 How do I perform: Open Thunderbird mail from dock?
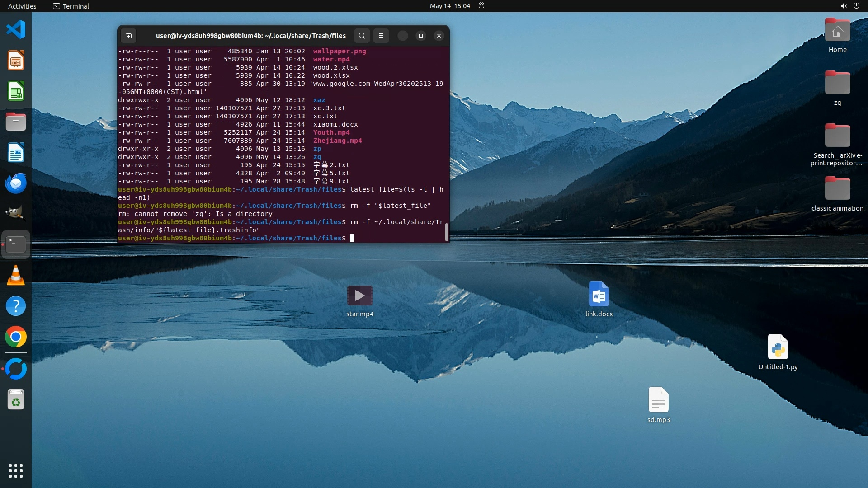click(16, 183)
